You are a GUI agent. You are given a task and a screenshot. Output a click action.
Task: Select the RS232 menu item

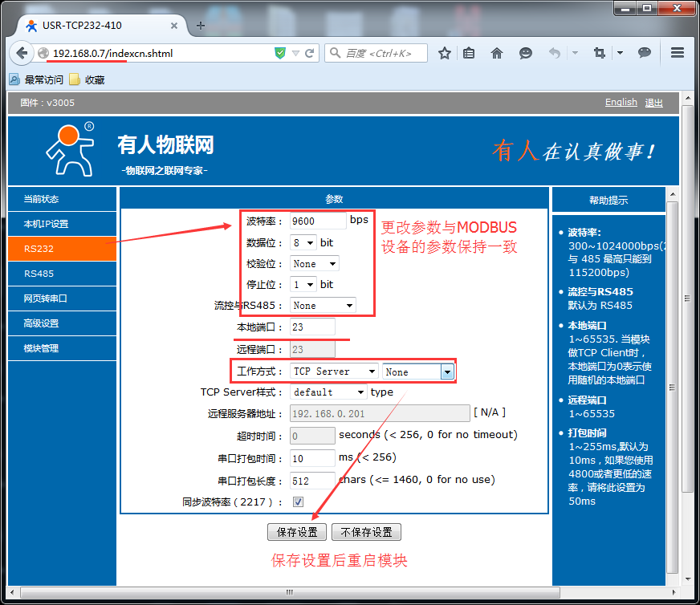62,249
